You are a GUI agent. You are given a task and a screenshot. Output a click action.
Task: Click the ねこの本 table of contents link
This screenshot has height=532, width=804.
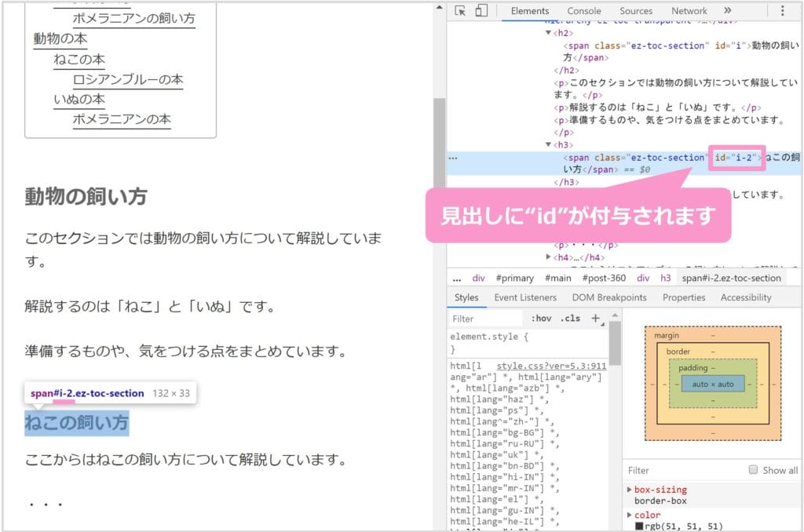click(79, 60)
